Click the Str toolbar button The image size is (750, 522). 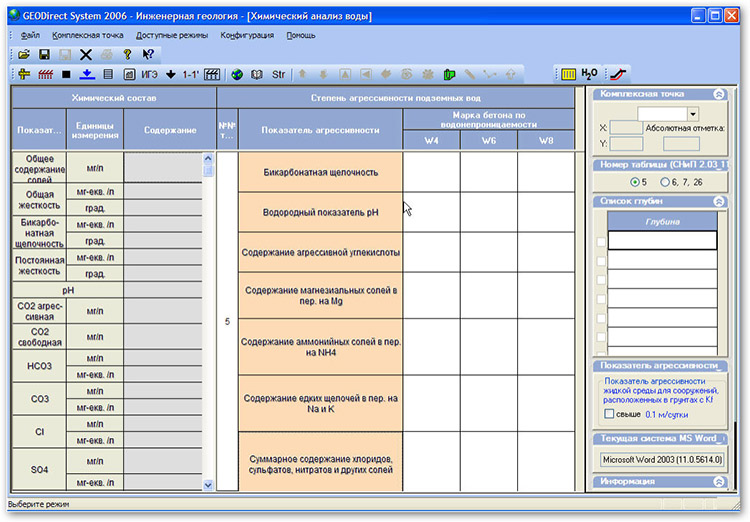coord(278,74)
